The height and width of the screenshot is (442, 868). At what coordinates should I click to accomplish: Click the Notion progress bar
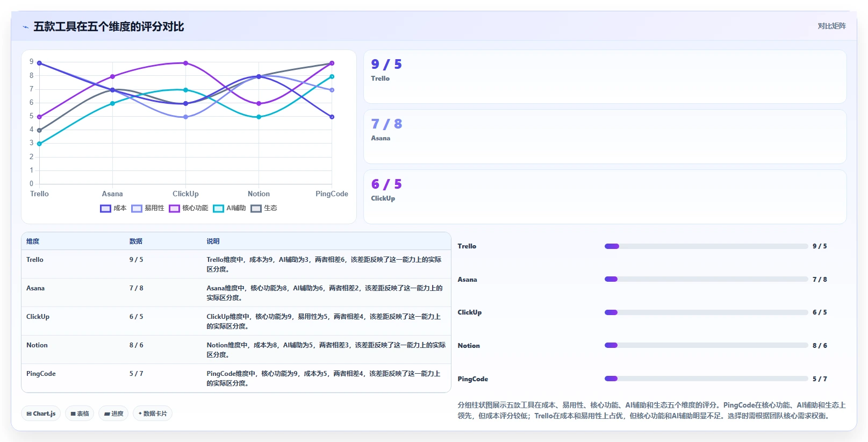pos(706,345)
